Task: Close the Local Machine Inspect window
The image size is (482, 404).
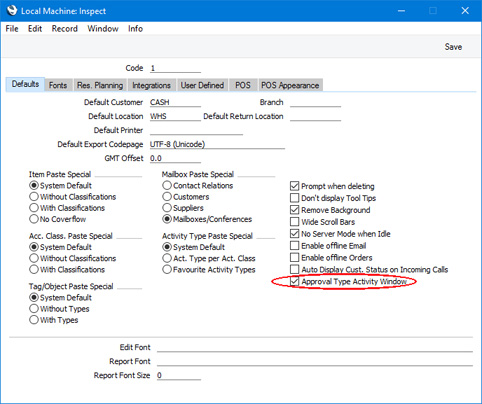Action: pos(465,11)
